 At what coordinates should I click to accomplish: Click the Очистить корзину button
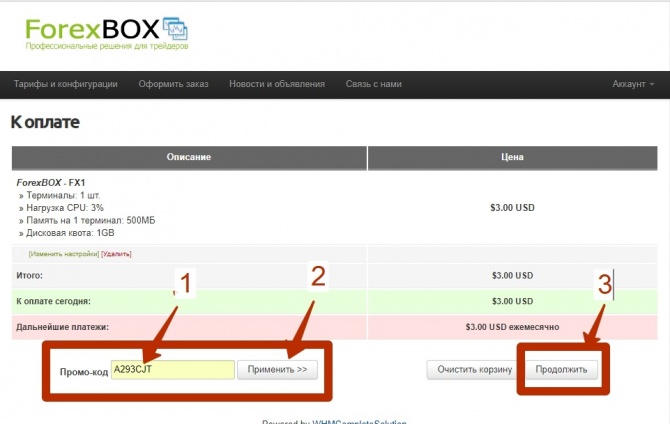(x=474, y=370)
